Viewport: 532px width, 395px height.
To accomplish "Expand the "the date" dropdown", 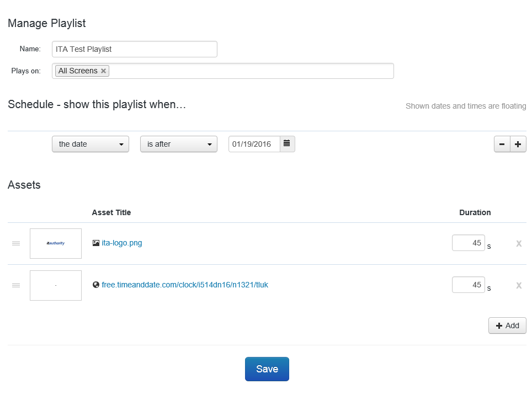I will (x=91, y=144).
